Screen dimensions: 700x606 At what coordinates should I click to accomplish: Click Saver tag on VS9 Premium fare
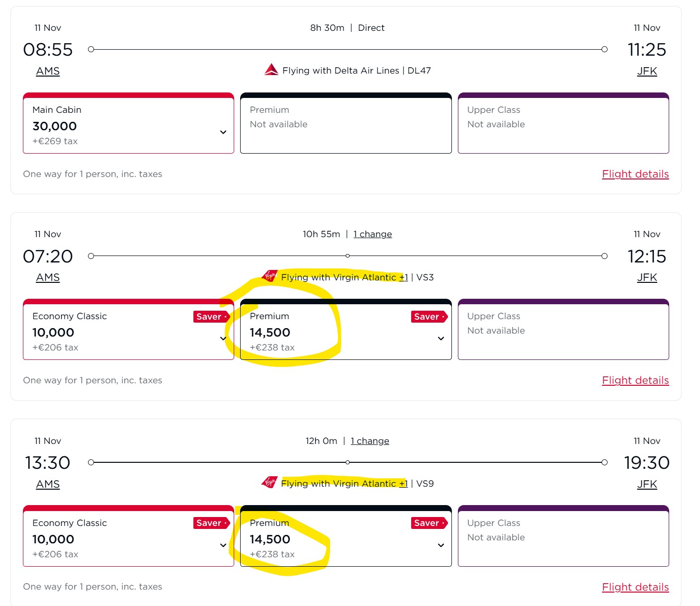[x=429, y=523]
